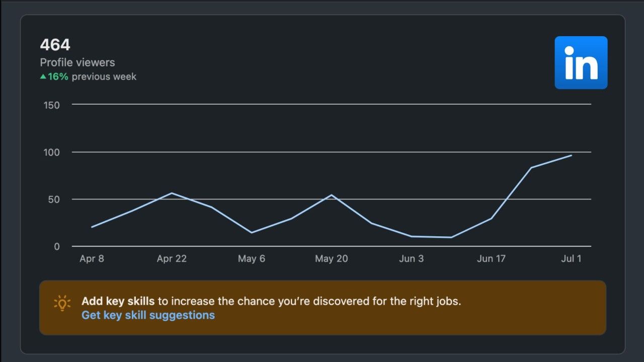Click the Apr 8 date label

point(92,259)
